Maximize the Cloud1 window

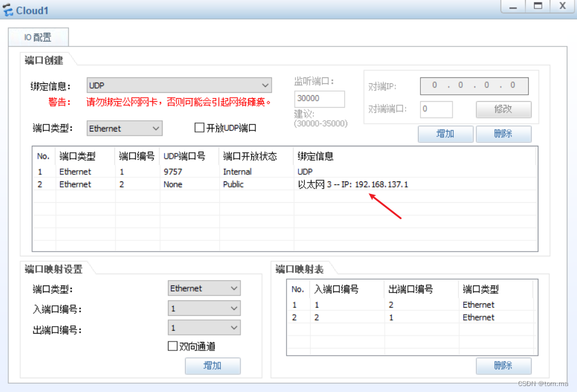click(x=538, y=7)
